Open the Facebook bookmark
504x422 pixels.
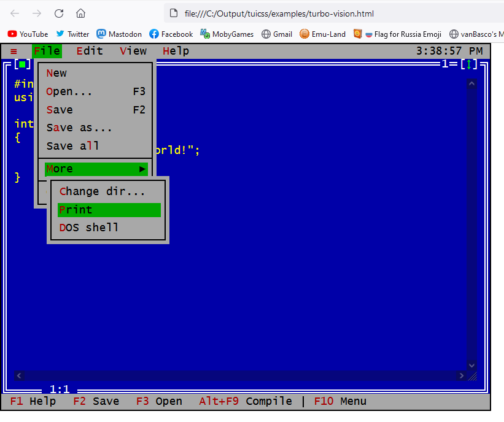[x=171, y=34]
